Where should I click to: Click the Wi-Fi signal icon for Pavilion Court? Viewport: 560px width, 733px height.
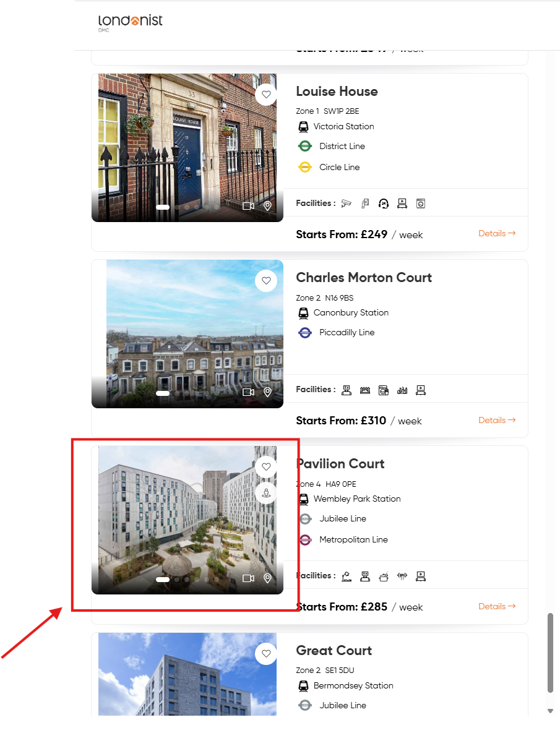pos(402,576)
